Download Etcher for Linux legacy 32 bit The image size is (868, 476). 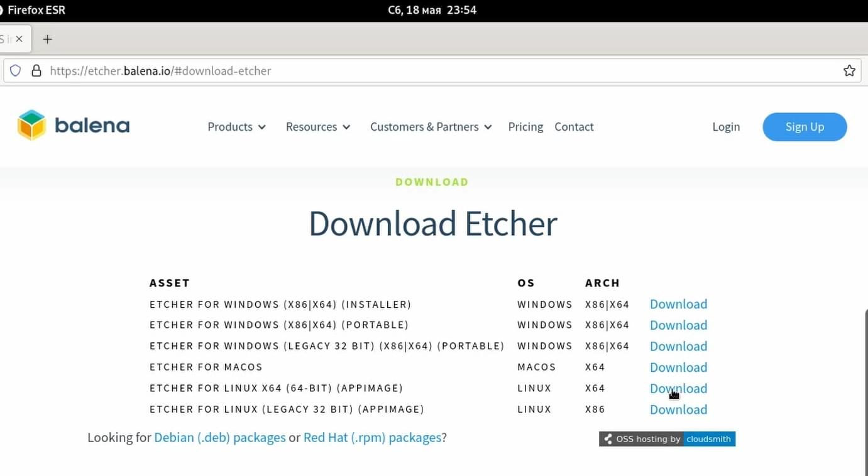point(678,409)
